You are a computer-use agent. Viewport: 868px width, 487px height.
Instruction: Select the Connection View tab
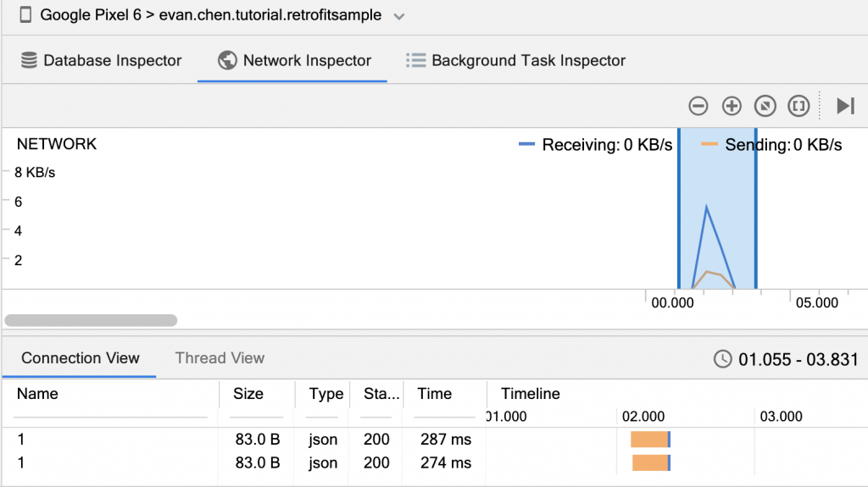click(81, 358)
